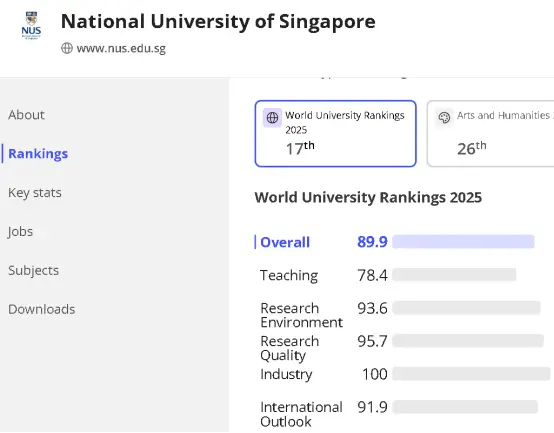This screenshot has width=554, height=433.
Task: Open the Downloads section
Action: 41,309
